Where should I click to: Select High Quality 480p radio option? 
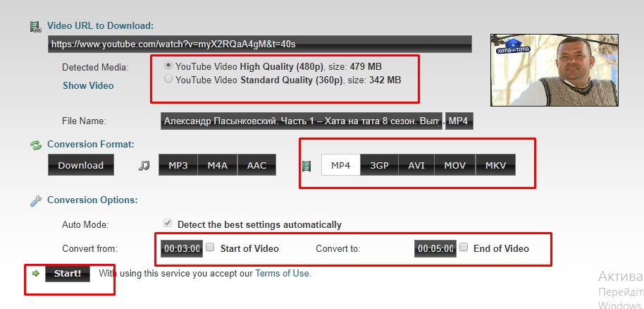tap(168, 66)
